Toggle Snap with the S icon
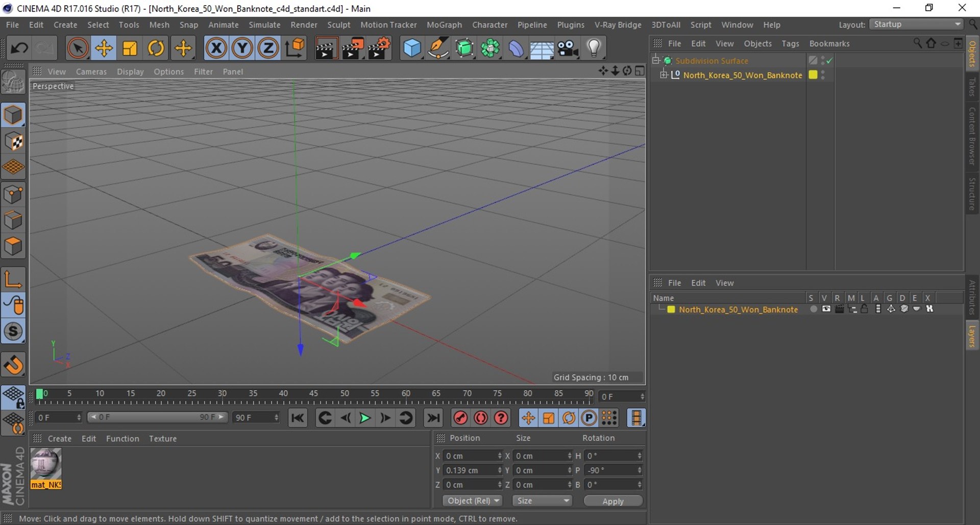Viewport: 980px width, 525px height. 13,331
